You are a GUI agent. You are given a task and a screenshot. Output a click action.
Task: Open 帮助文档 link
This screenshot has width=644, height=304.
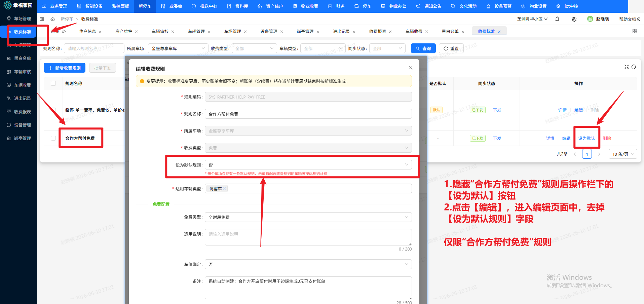tap(629, 19)
